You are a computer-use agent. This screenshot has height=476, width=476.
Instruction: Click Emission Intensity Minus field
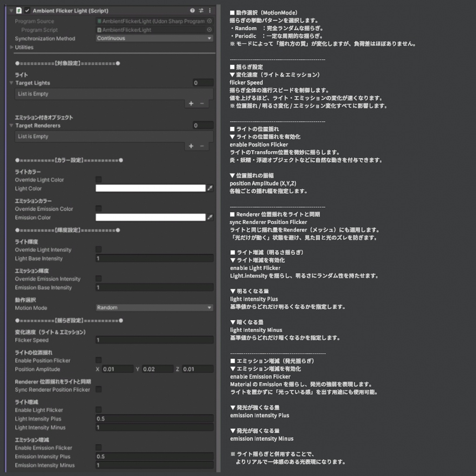coord(154,465)
